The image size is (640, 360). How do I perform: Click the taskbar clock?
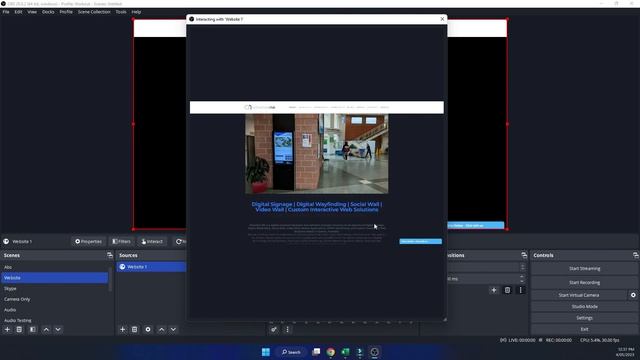[625, 352]
